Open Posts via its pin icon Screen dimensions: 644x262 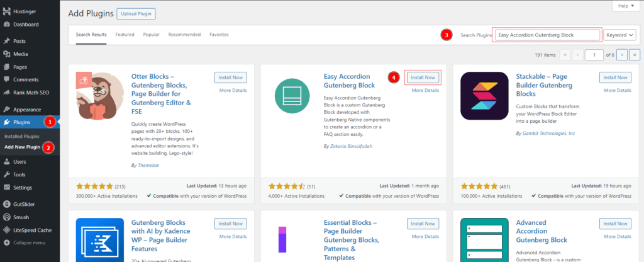6,41
